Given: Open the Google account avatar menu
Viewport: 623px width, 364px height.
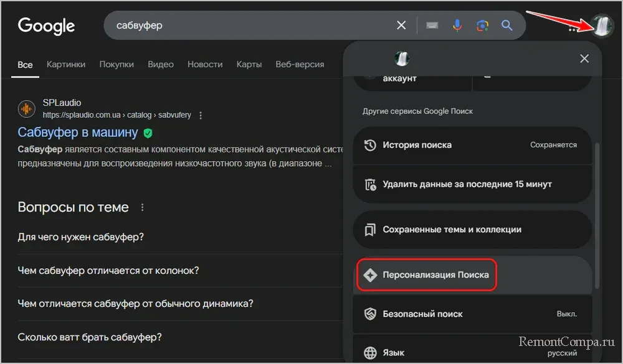Looking at the screenshot, I should pos(602,26).
